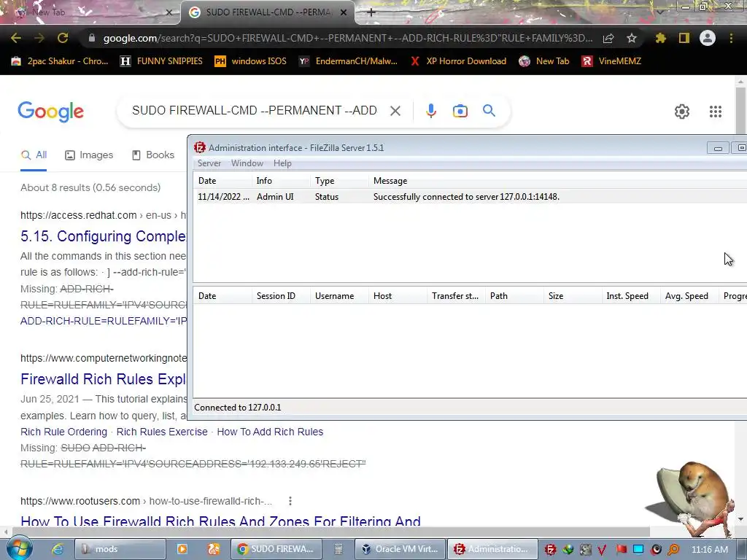
Task: Close the SUDO FIREWALL-CMD tab
Action: (x=344, y=12)
